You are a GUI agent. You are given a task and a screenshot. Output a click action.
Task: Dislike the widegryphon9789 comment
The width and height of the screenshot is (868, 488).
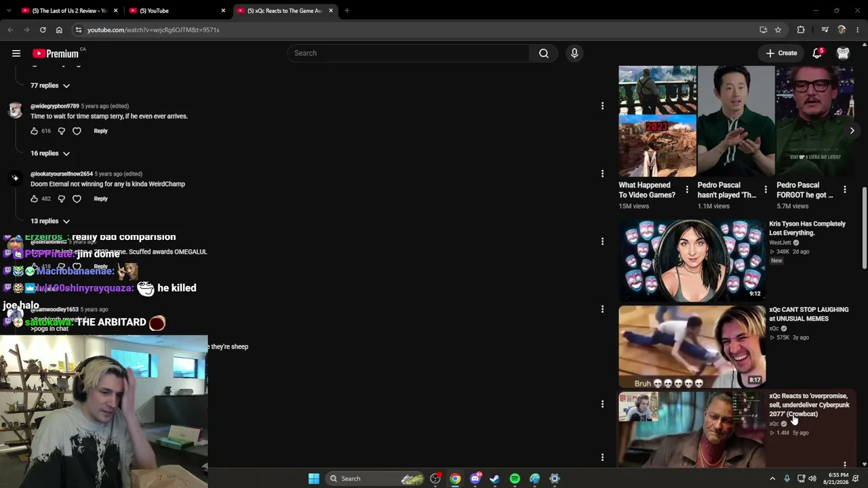[61, 131]
